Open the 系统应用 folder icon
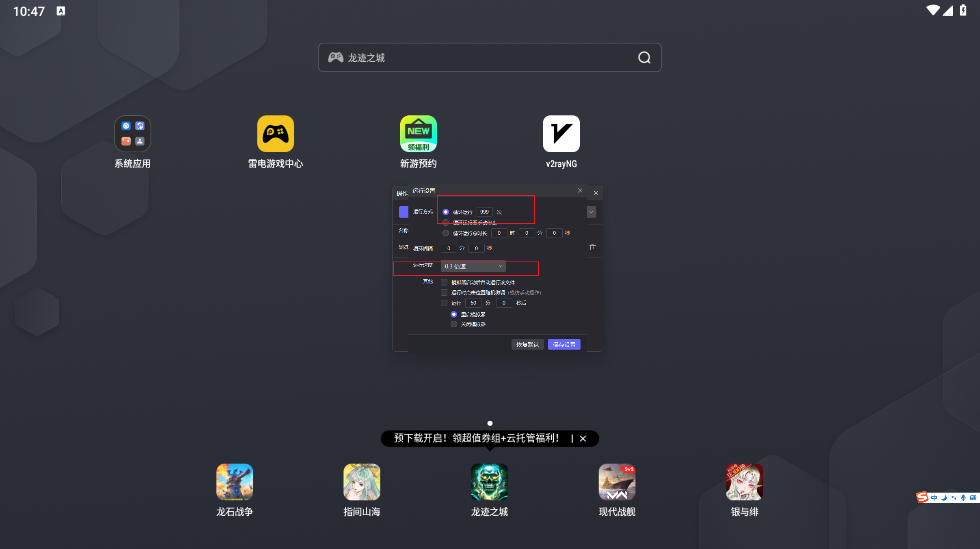Screen dimensions: 980x549 coord(132,134)
